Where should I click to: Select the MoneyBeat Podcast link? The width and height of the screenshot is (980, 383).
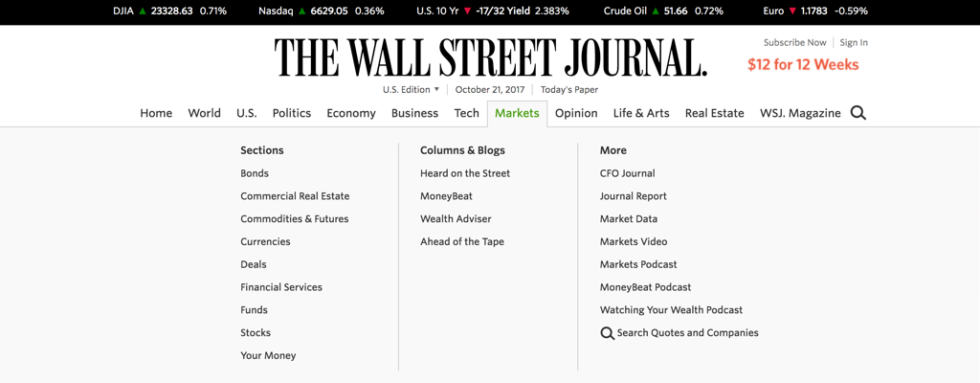pyautogui.click(x=646, y=287)
